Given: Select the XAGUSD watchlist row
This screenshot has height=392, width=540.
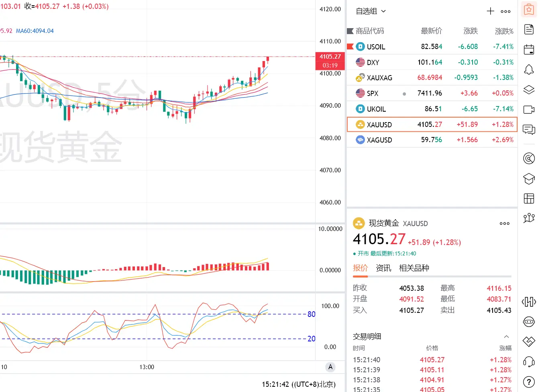Looking at the screenshot, I should point(432,140).
